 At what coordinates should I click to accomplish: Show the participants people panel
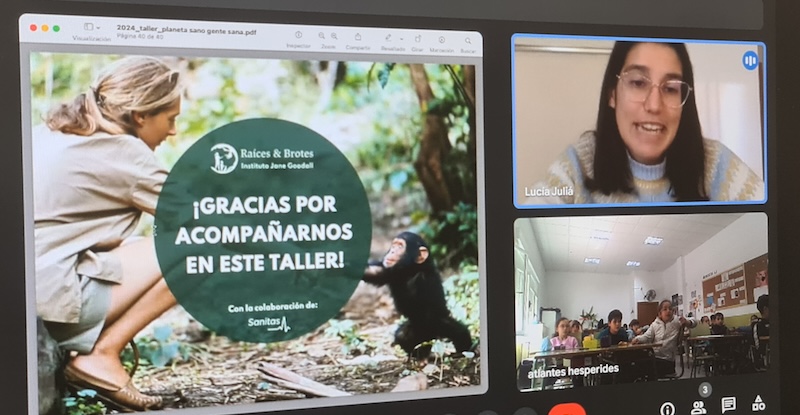tap(698, 405)
